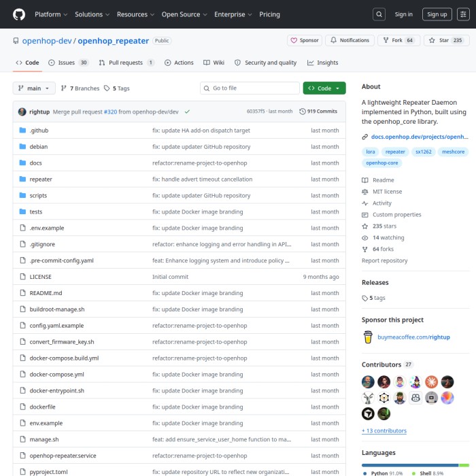This screenshot has height=476, width=476.
Task: Open the debian folder
Action: click(39, 147)
